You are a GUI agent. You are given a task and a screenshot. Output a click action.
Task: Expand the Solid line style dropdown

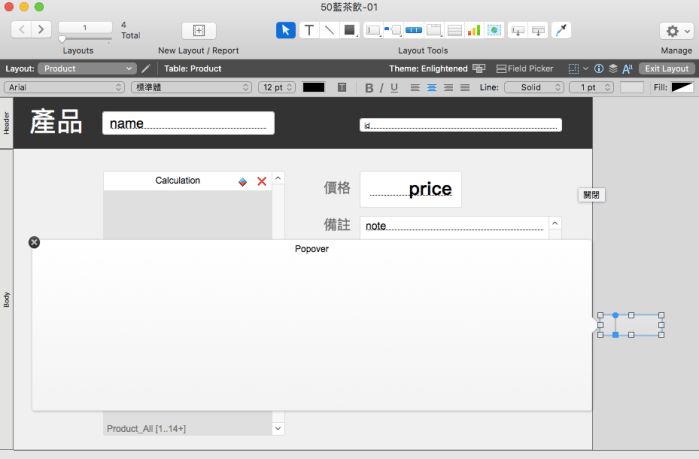[534, 88]
